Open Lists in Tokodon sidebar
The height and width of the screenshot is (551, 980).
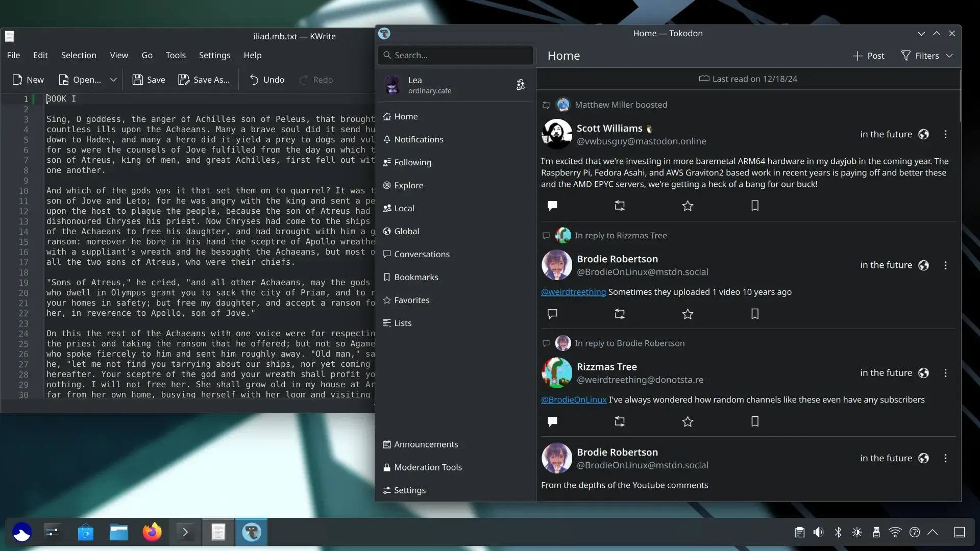click(x=456, y=323)
